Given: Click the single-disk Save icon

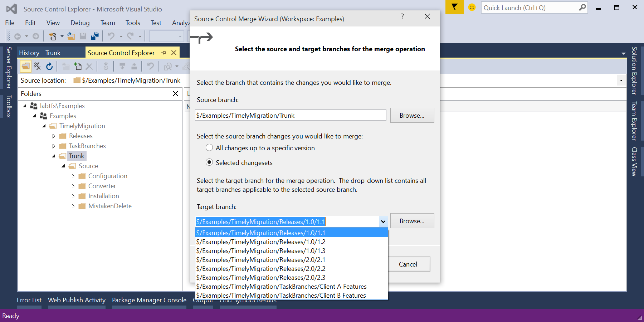Looking at the screenshot, I should (x=83, y=36).
